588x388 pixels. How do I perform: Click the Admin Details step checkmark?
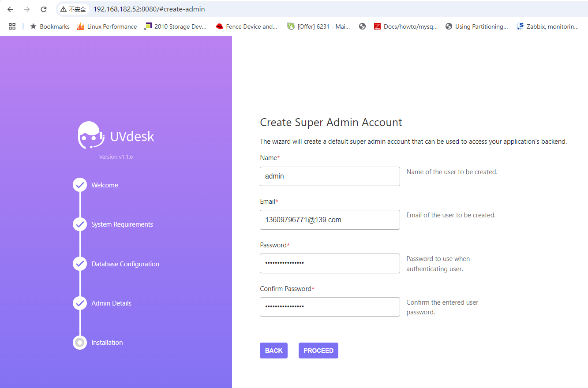point(80,303)
